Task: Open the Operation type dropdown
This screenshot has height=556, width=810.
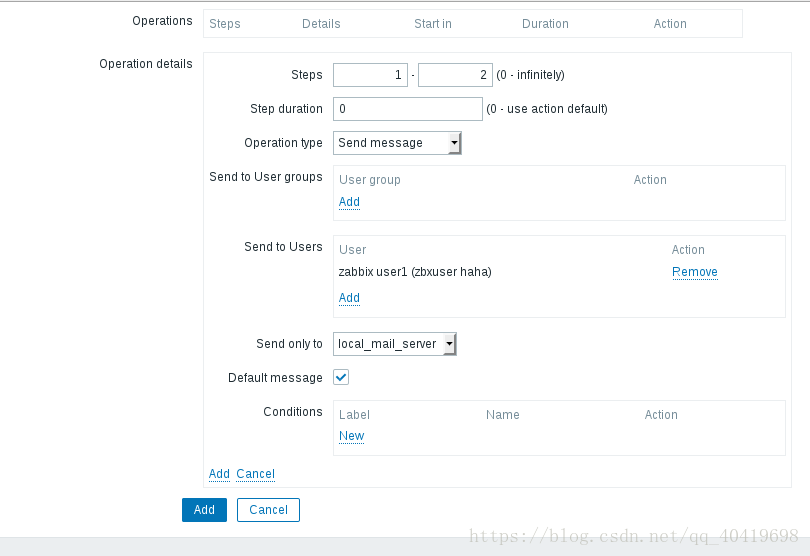Action: [x=397, y=143]
